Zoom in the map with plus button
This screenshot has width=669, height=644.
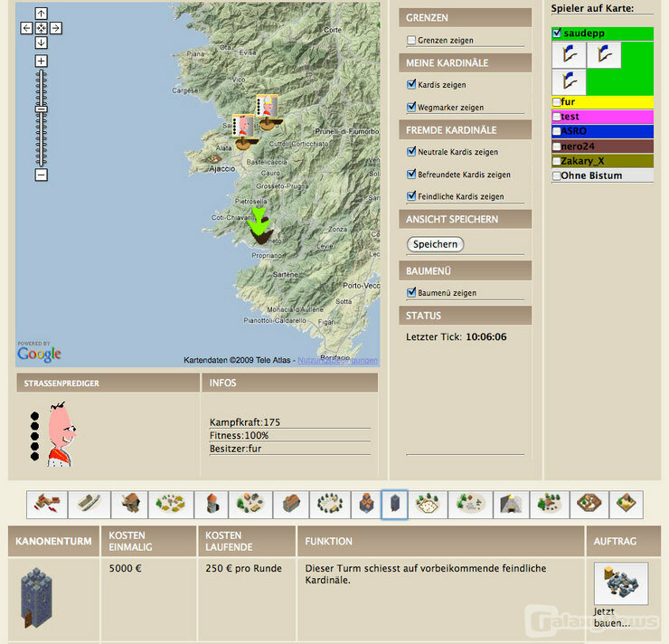click(41, 61)
